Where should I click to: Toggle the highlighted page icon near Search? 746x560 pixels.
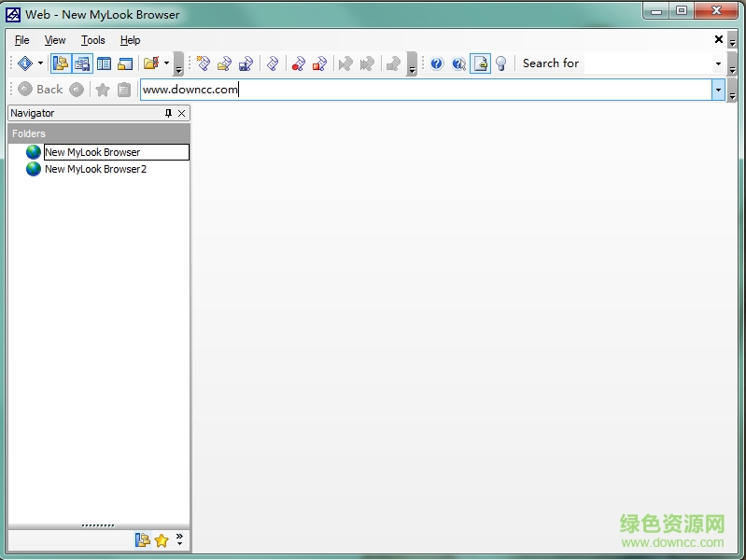coord(480,63)
